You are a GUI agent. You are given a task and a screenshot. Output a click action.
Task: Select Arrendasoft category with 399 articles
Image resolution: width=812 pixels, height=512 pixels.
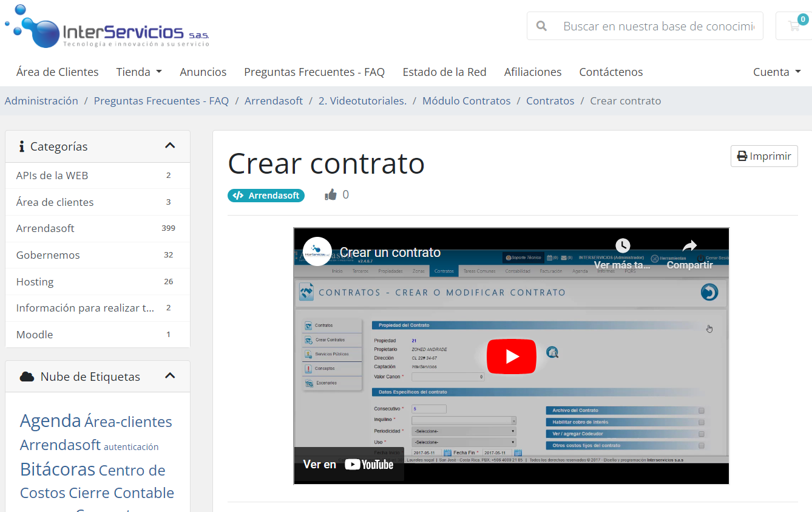[98, 228]
